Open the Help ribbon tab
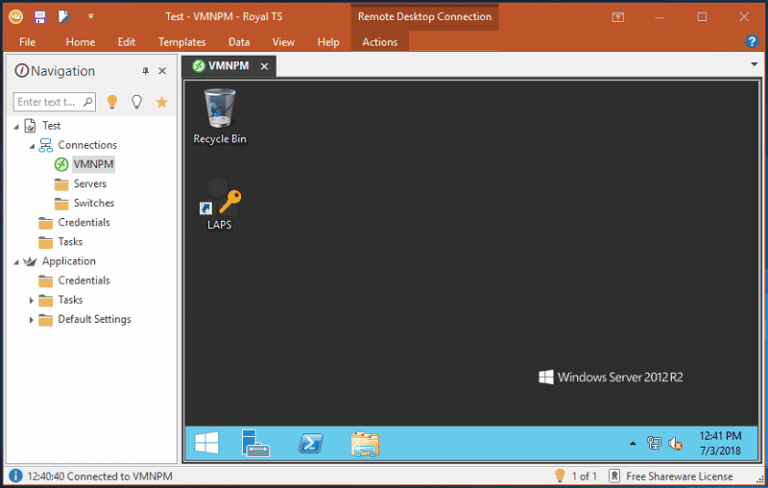The height and width of the screenshot is (488, 768). tap(328, 42)
